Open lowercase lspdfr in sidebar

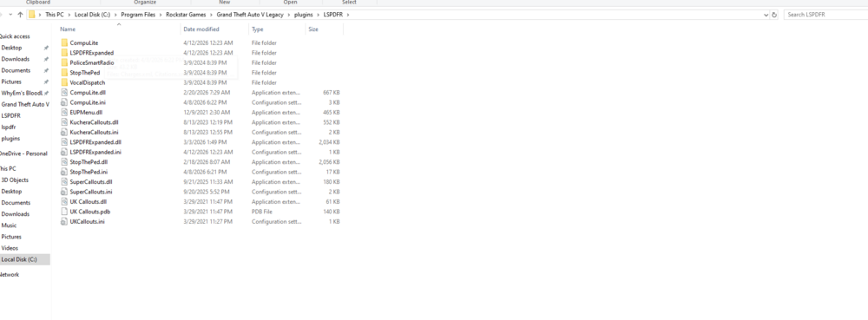click(x=9, y=127)
